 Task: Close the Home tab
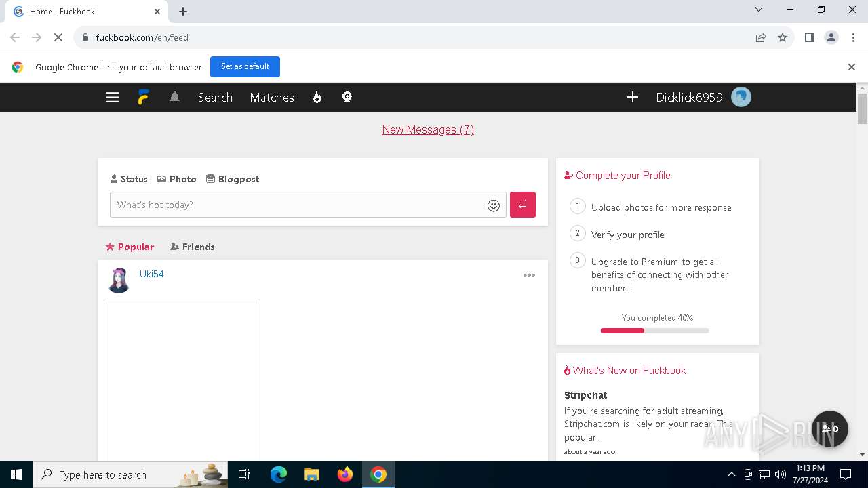[x=157, y=12]
